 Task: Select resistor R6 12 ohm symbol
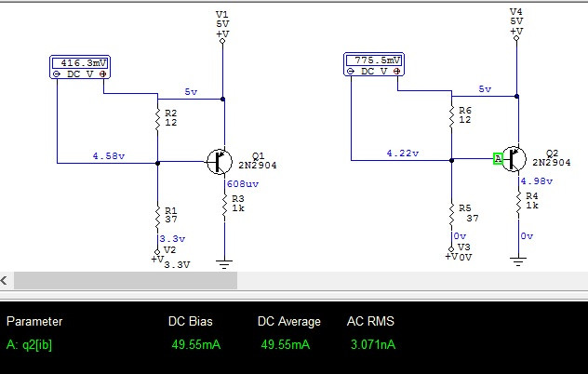coord(451,115)
